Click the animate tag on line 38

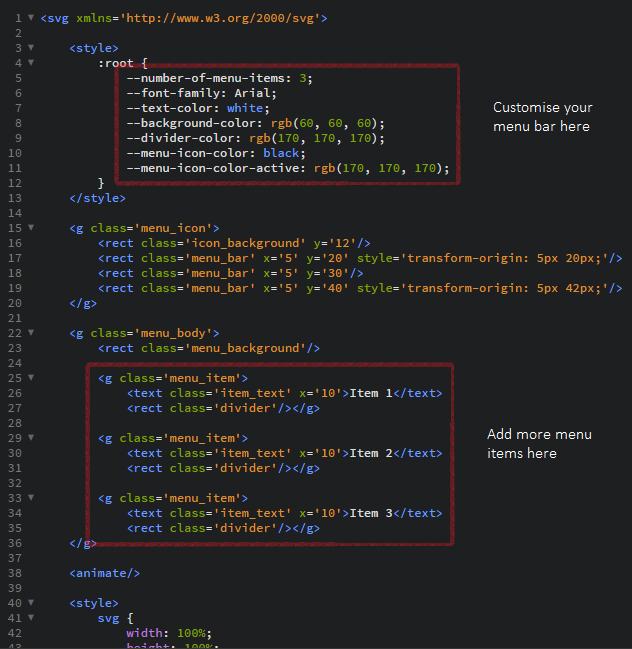[105, 573]
